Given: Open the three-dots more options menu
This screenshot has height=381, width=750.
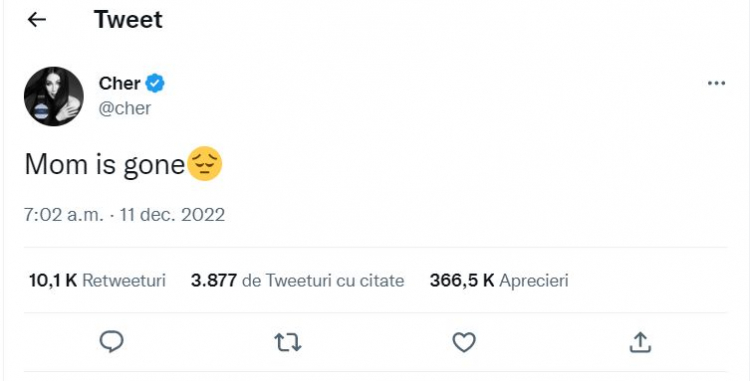Looking at the screenshot, I should pyautogui.click(x=716, y=83).
